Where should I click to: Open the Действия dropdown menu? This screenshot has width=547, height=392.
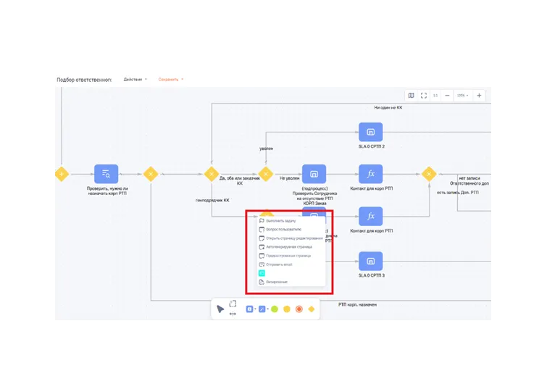pyautogui.click(x=135, y=80)
